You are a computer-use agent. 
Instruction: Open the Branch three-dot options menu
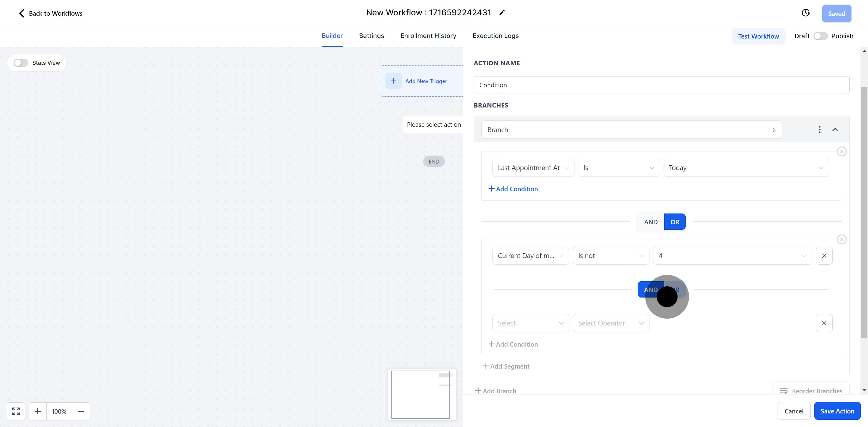pyautogui.click(x=819, y=130)
